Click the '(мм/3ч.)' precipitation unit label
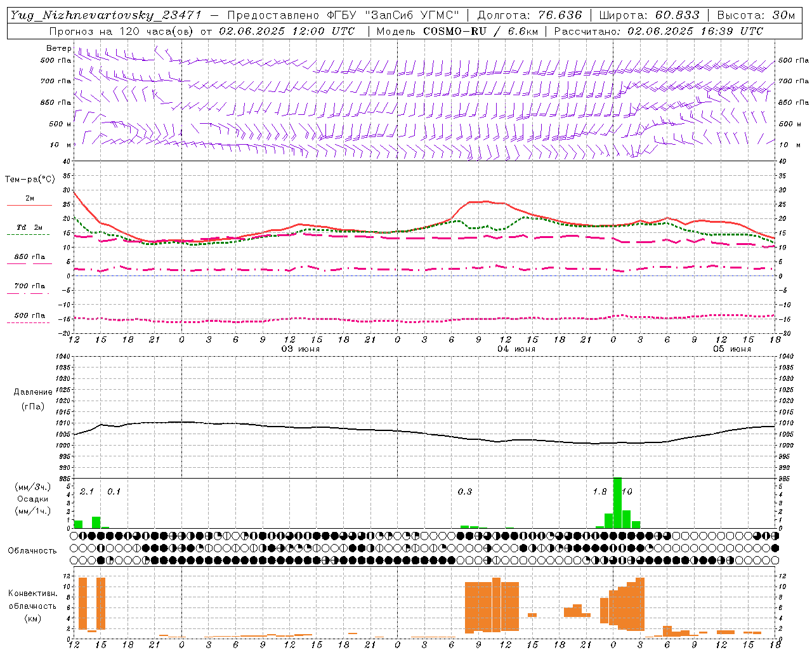This screenshot has height=650, width=812. click(x=33, y=487)
